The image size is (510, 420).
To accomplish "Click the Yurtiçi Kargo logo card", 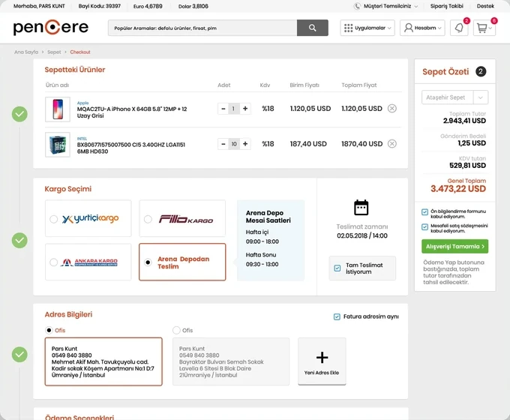I will click(88, 218).
